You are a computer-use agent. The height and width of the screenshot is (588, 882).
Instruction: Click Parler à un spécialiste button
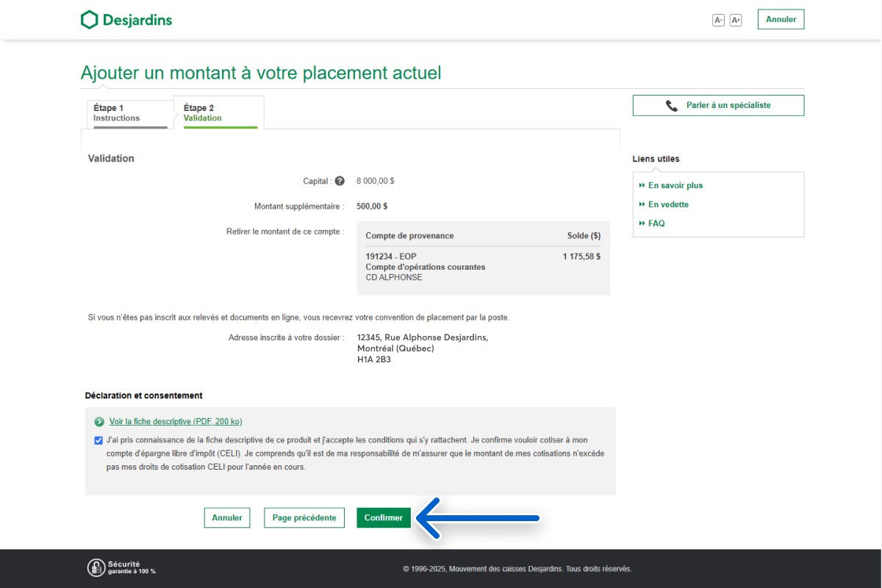click(x=718, y=105)
